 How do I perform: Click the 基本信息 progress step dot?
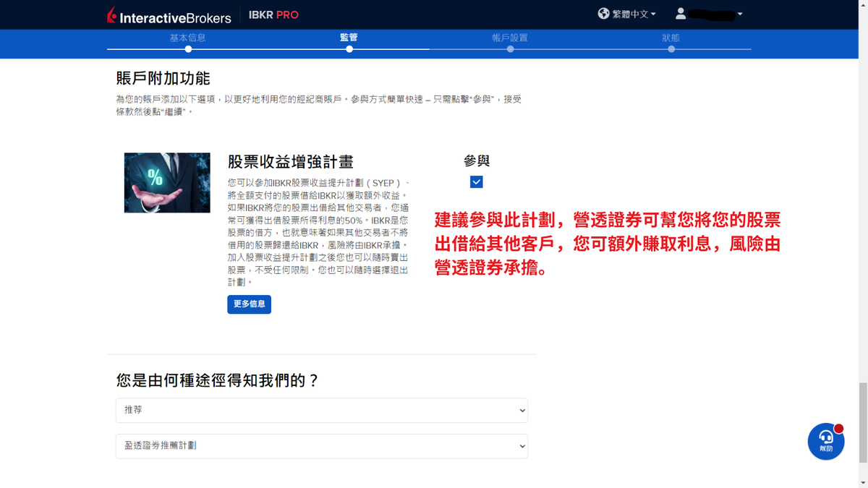tap(189, 50)
